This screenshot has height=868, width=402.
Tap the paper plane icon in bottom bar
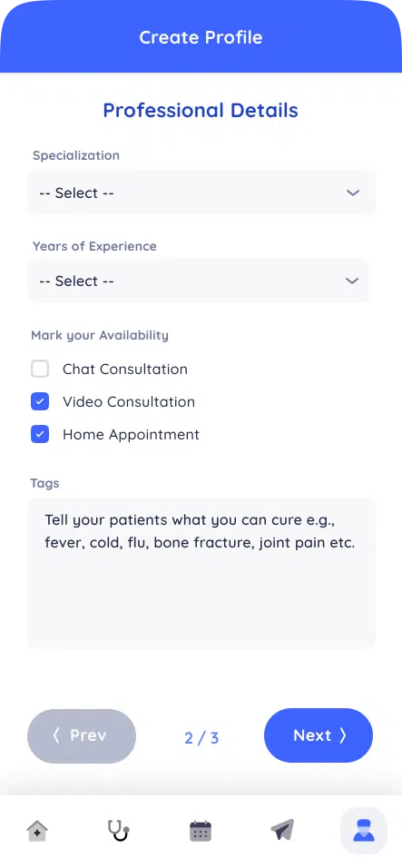(x=282, y=830)
